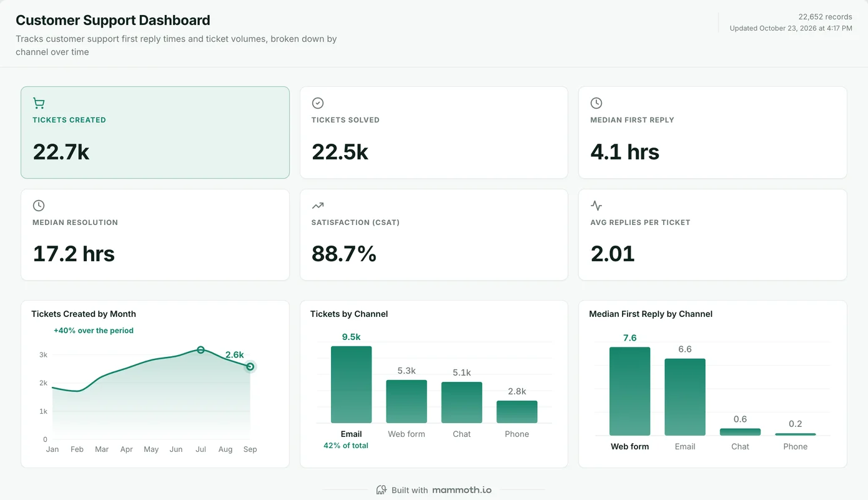Click the September end point marker on chart
This screenshot has height=500, width=868.
[250, 367]
